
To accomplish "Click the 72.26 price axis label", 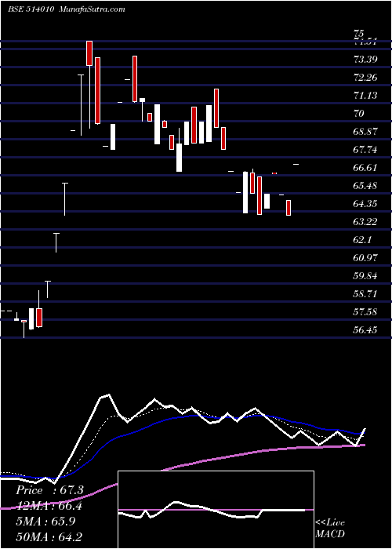I will (365, 78).
